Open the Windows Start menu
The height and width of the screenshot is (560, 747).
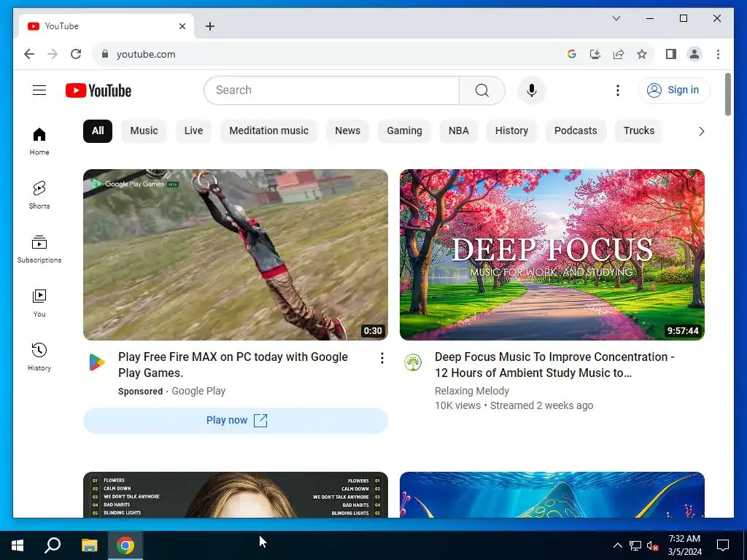(18, 545)
